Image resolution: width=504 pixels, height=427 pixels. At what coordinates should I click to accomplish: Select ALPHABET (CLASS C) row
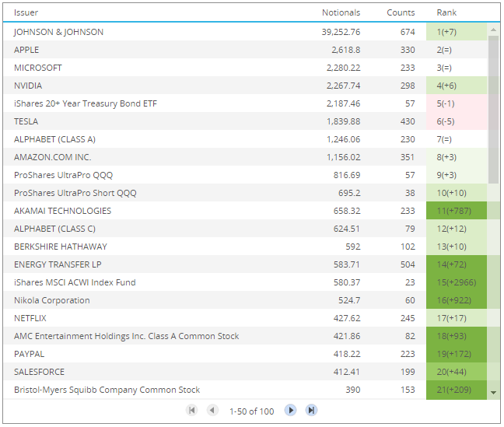tap(245, 229)
